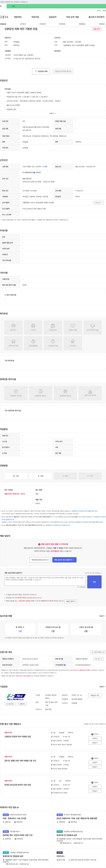Open the 채용정보 menu

click(18, 17)
